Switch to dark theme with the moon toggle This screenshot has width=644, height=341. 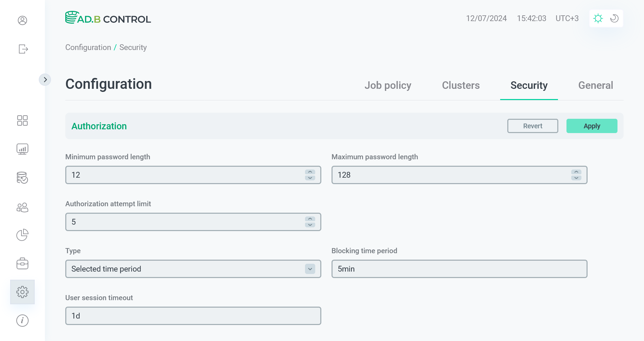pyautogui.click(x=614, y=18)
